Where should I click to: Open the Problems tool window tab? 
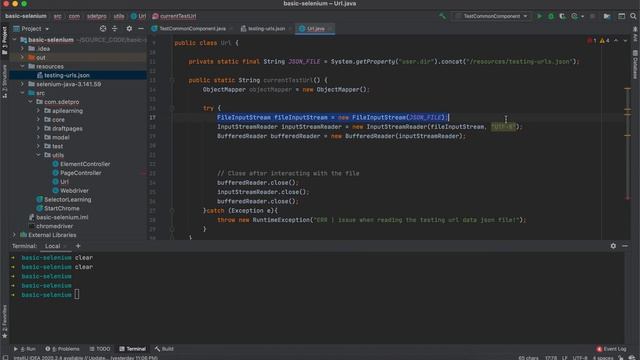click(63, 349)
